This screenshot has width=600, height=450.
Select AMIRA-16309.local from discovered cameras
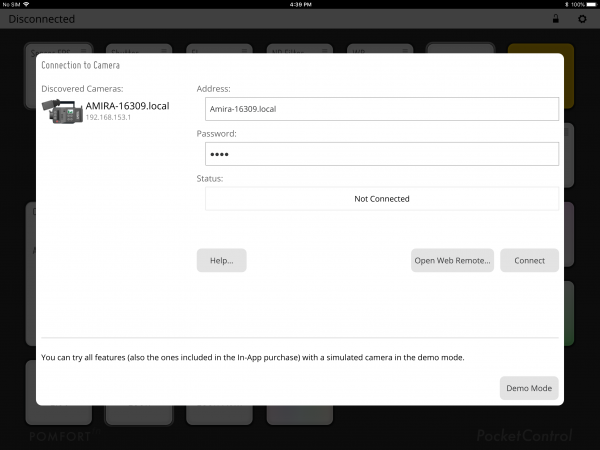(127, 106)
